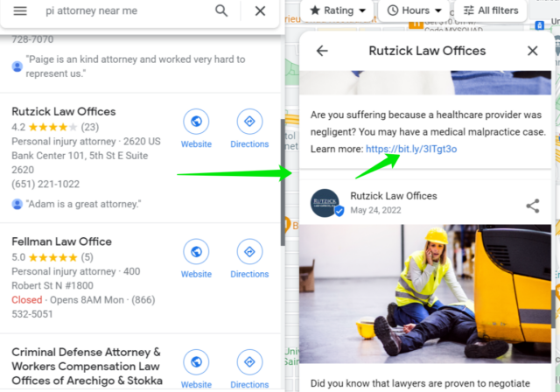This screenshot has width=560, height=392.
Task: Open Arechigo & Stokka website icon
Action: (196, 362)
